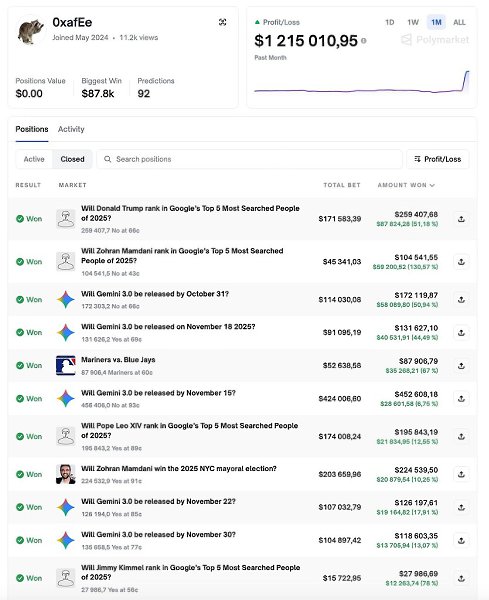Open the Pope Leo XIV Top 5 market

point(189,431)
